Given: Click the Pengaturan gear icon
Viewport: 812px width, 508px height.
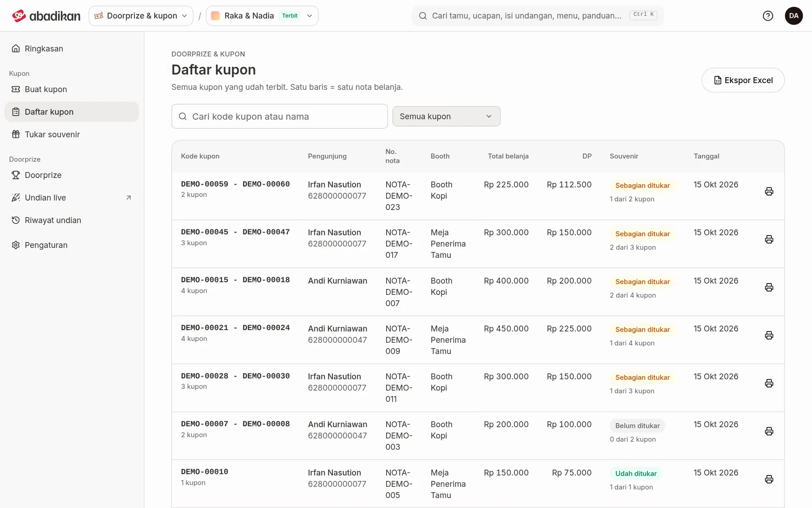Looking at the screenshot, I should point(16,245).
